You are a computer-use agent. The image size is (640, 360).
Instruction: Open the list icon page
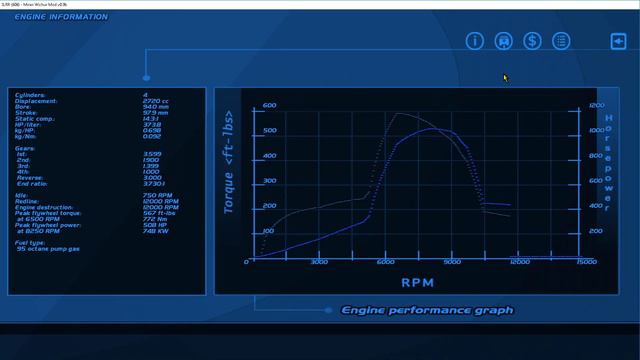click(x=561, y=41)
